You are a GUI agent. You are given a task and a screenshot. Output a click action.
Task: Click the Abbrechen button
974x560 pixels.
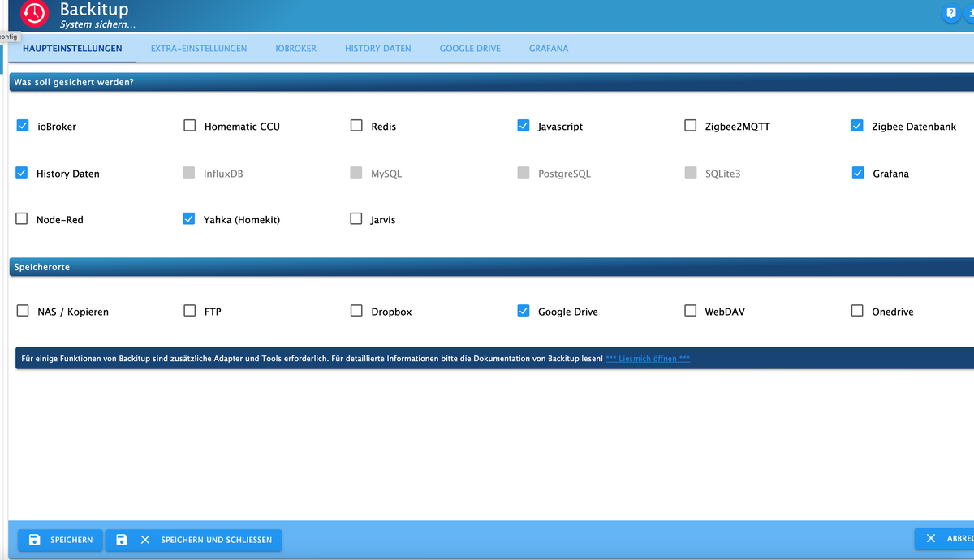[944, 540]
